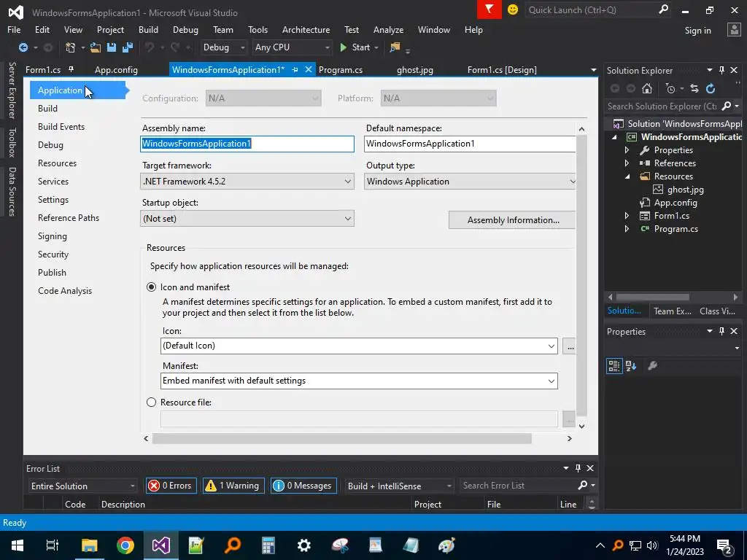
Task: Toggle the 1 Warning filter
Action: pos(233,486)
